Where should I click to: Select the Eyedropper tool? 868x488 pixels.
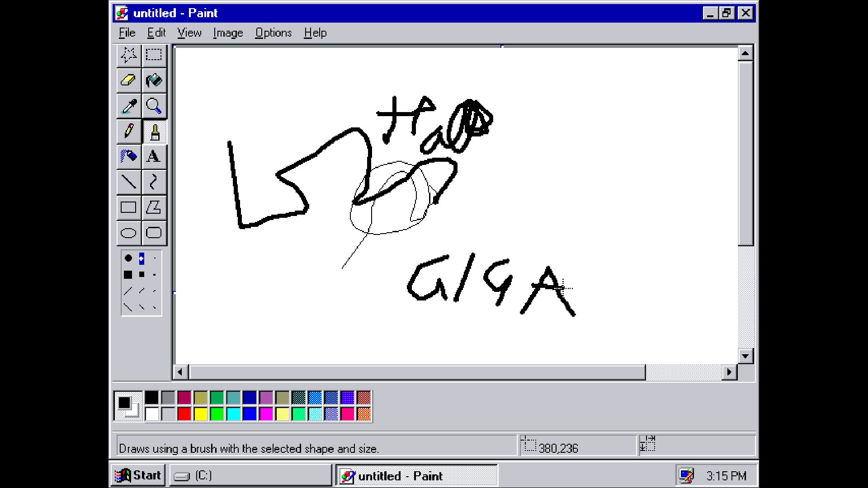129,106
